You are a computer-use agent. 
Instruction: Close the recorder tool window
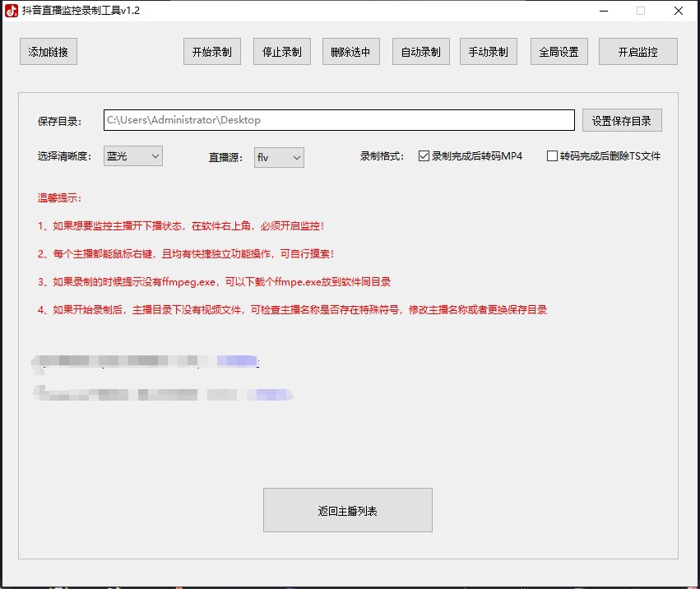677,12
